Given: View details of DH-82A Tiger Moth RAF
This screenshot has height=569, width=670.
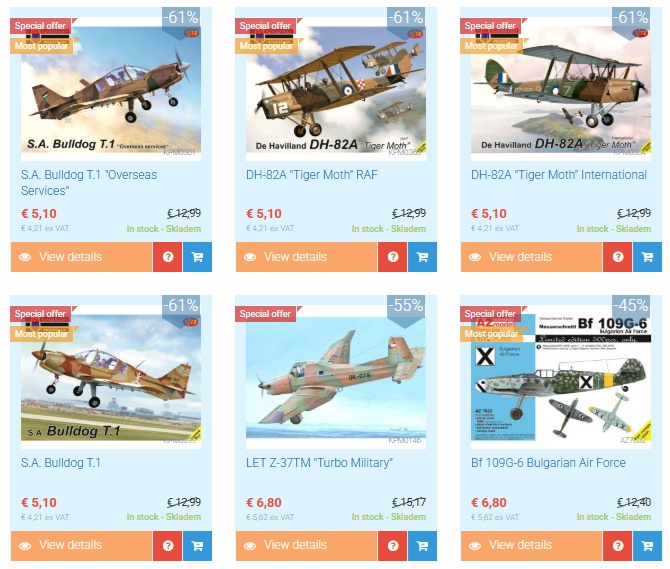Looking at the screenshot, I should tap(306, 257).
